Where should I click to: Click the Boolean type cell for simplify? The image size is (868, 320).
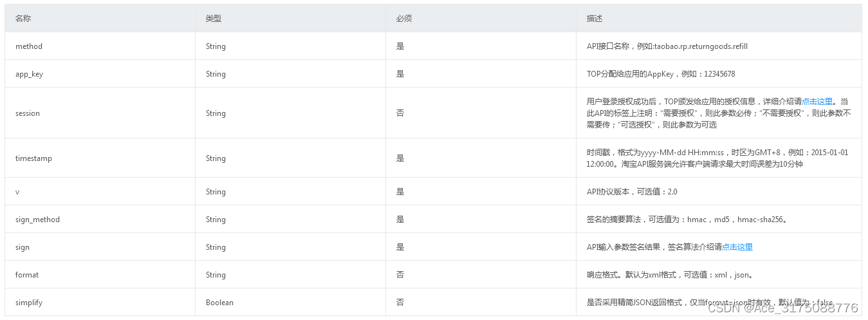pyautogui.click(x=219, y=303)
